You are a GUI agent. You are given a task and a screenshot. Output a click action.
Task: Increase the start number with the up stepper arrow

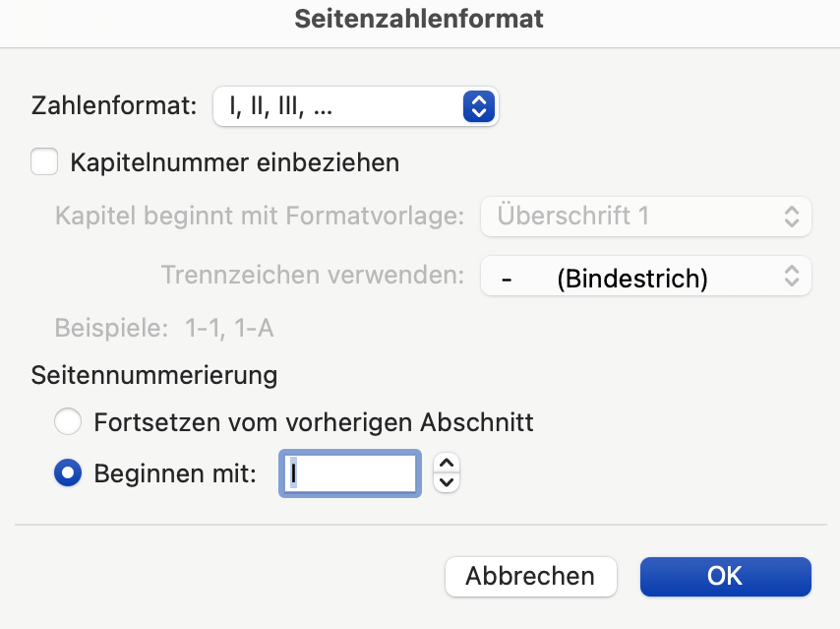click(447, 464)
